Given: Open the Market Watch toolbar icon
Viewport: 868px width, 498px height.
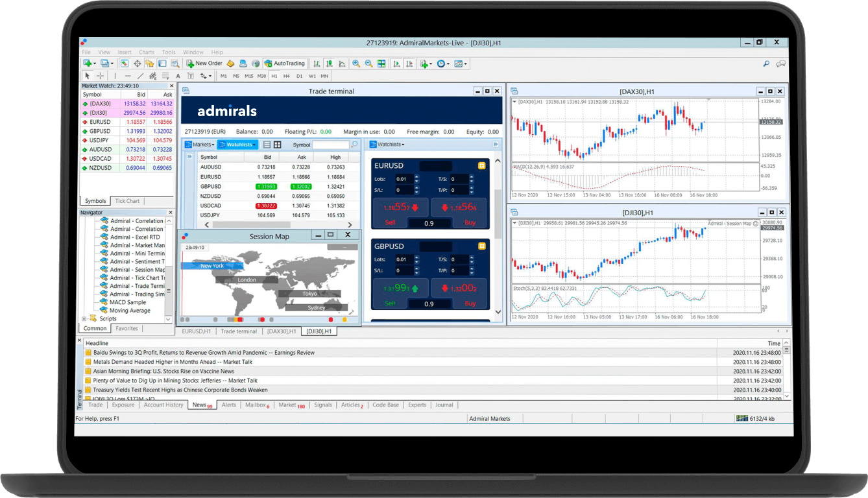Looking at the screenshot, I should point(124,64).
